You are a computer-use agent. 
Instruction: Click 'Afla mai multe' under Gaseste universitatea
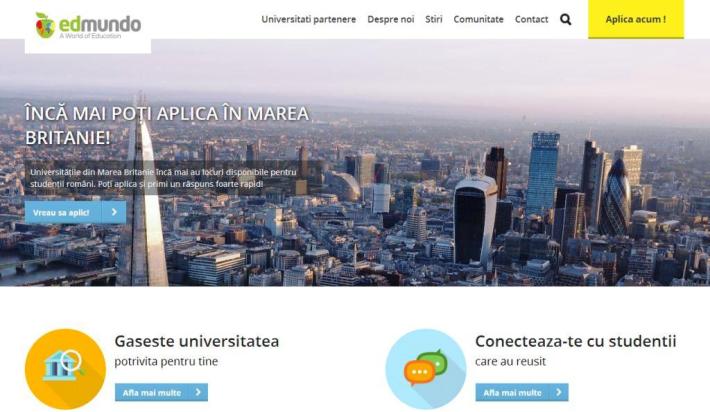tap(161, 392)
